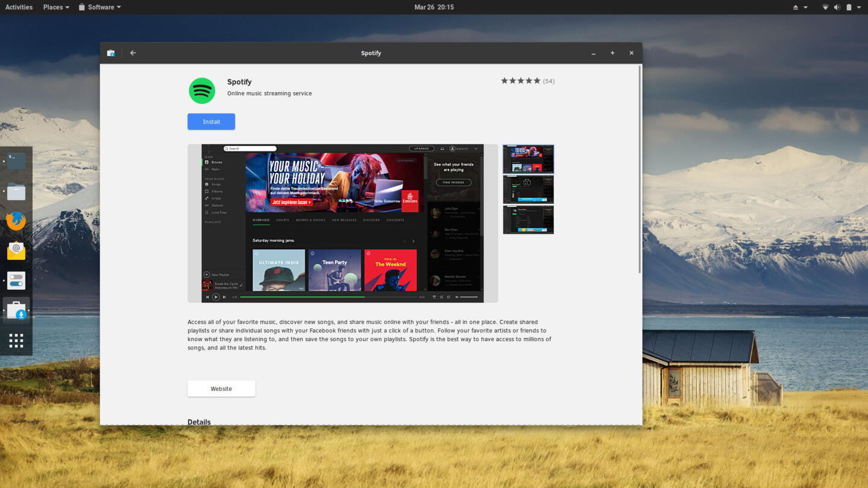This screenshot has width=868, height=488.
Task: Show all applications grid
Action: tap(16, 340)
